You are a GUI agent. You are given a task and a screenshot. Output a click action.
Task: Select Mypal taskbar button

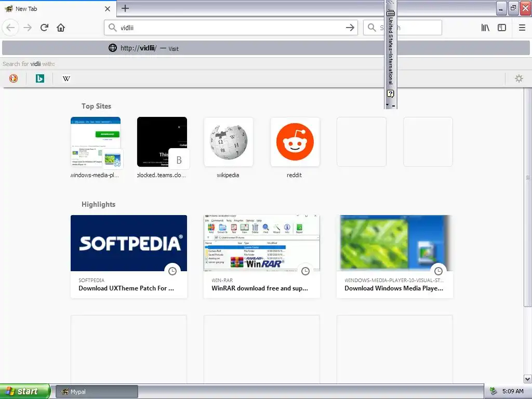[x=97, y=392]
